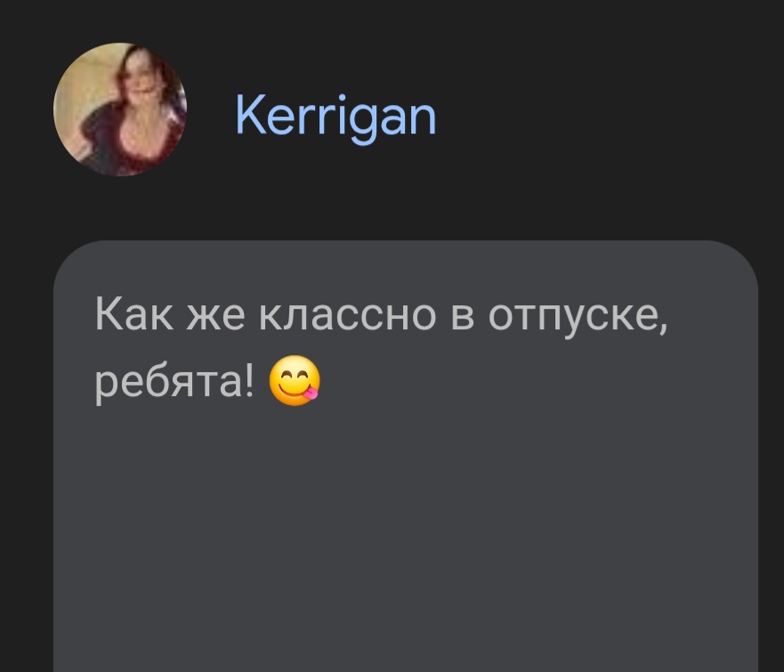Click the comma after "отпуске"
784x672 pixels.
pos(664,331)
